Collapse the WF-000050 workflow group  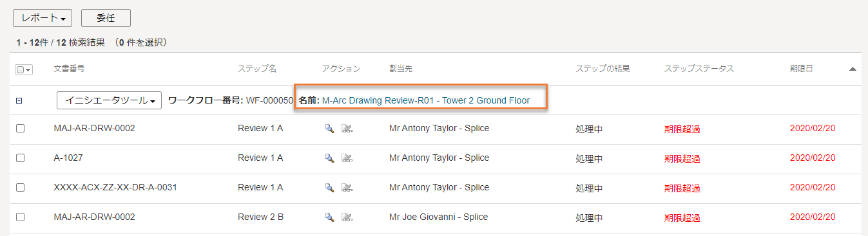click(19, 101)
